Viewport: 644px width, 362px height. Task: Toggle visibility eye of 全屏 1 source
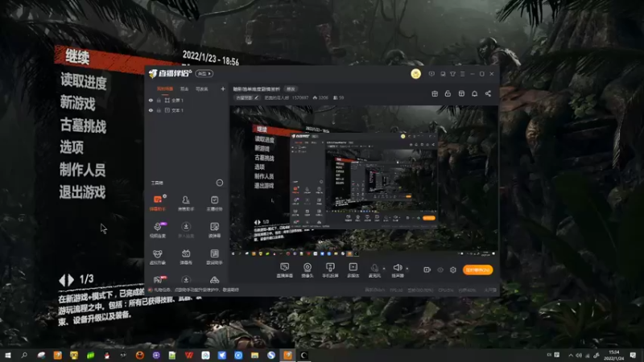(151, 100)
